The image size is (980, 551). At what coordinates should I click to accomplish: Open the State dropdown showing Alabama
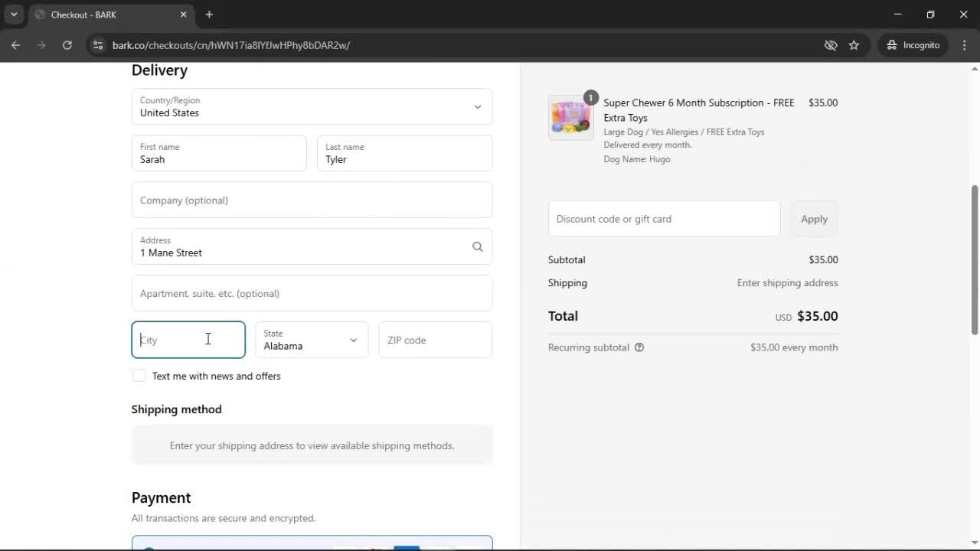pyautogui.click(x=312, y=340)
